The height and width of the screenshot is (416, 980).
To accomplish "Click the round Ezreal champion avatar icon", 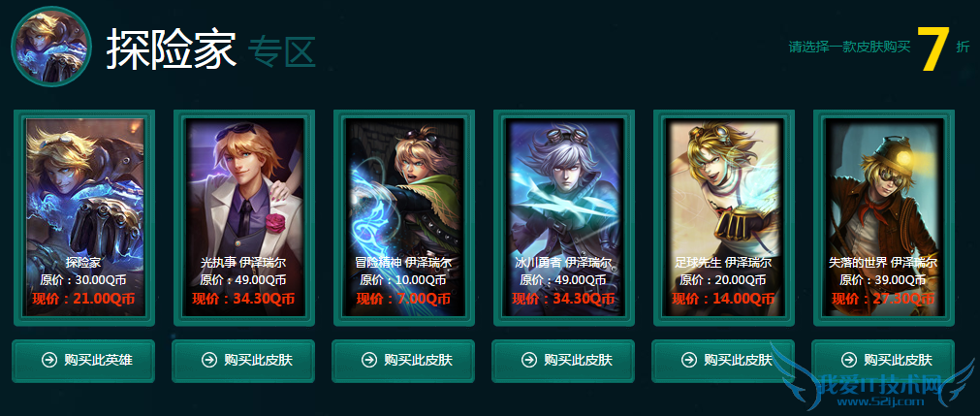I will click(52, 47).
